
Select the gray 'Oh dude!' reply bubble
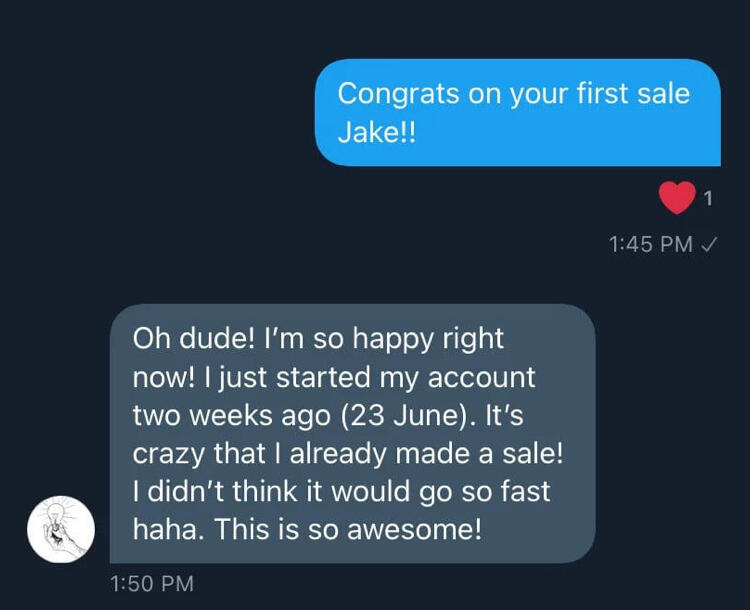pyautogui.click(x=351, y=433)
